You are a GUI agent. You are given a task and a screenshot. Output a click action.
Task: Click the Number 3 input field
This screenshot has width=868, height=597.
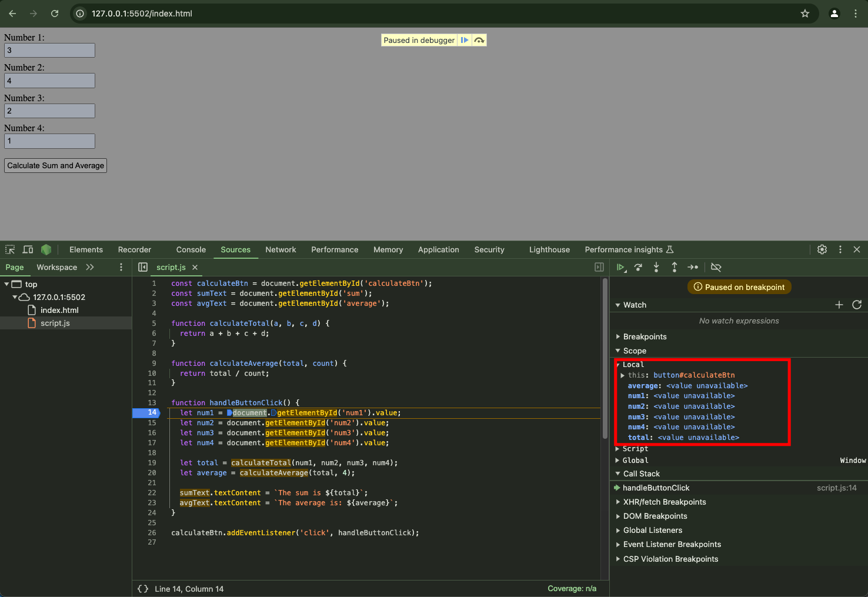49,111
